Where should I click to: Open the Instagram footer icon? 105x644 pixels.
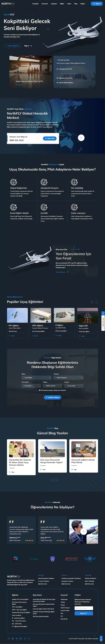(x=8, y=639)
